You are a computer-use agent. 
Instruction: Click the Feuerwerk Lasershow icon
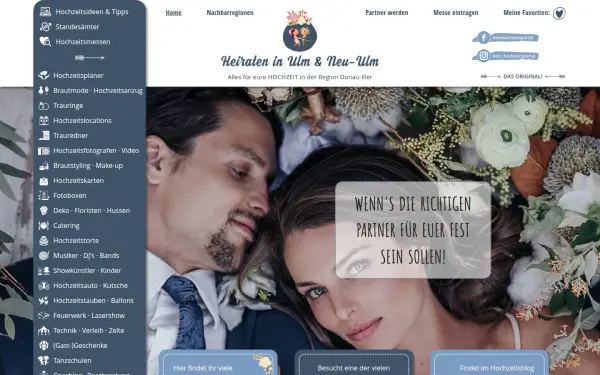tap(44, 315)
